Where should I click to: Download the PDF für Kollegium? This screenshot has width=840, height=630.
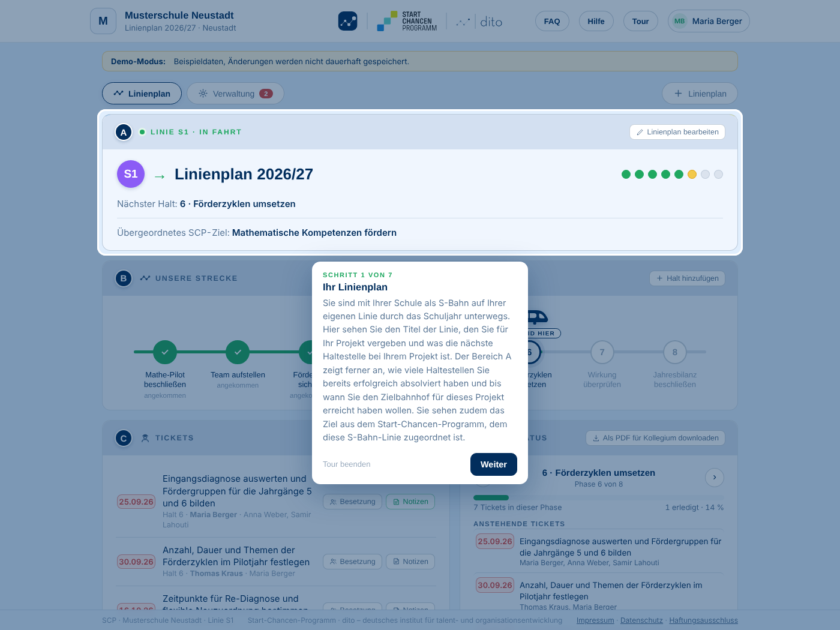[655, 438]
